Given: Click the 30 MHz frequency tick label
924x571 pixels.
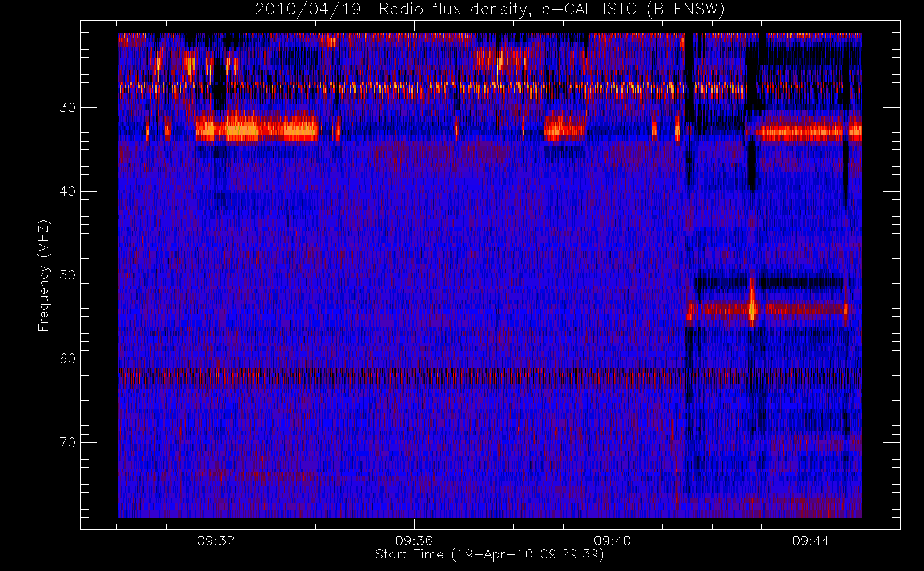Looking at the screenshot, I should 67,108.
